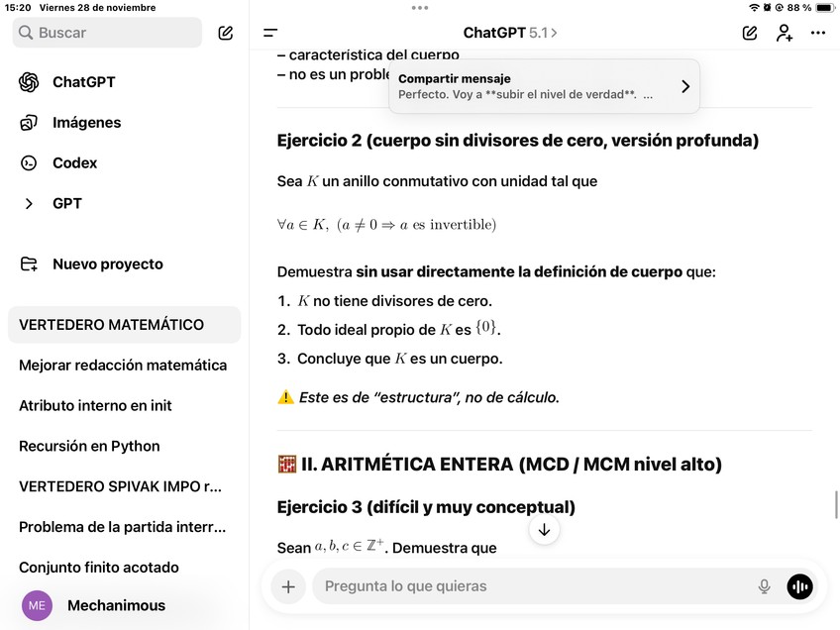Image resolution: width=840 pixels, height=630 pixels.
Task: Start voice mode with the waveform button
Action: 799,586
